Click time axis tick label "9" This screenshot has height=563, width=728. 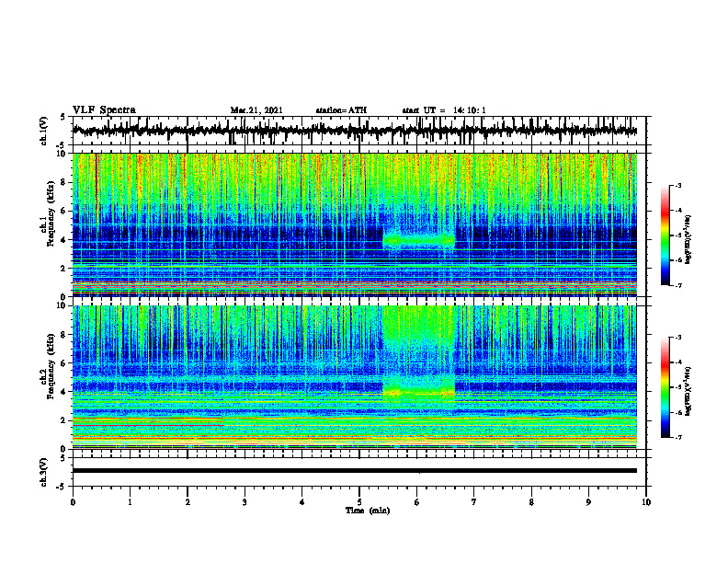588,502
